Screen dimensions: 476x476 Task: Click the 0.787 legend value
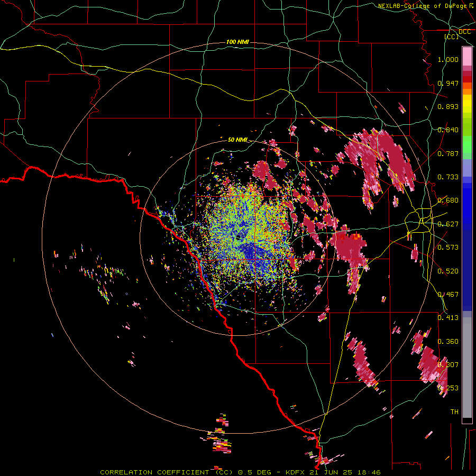(448, 153)
